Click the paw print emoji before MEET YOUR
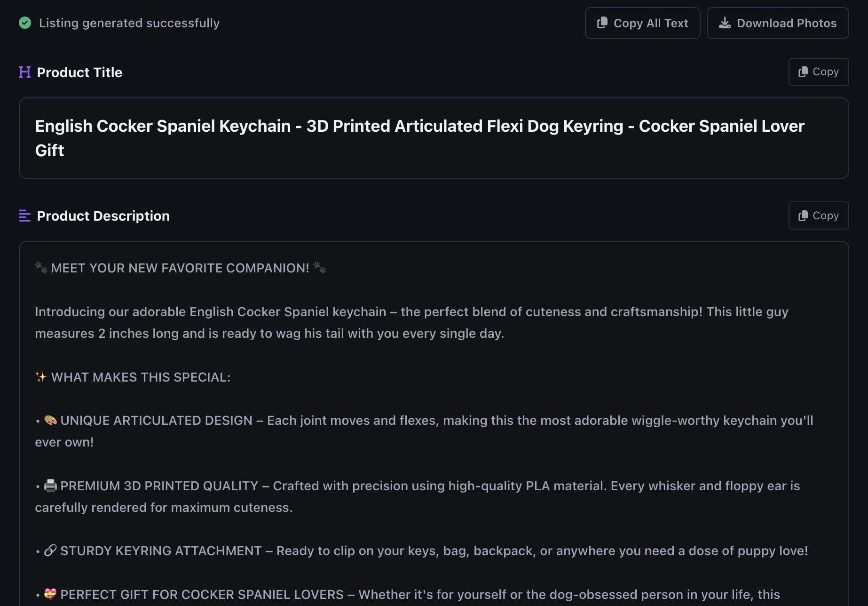Image resolution: width=868 pixels, height=606 pixels. coord(41,268)
